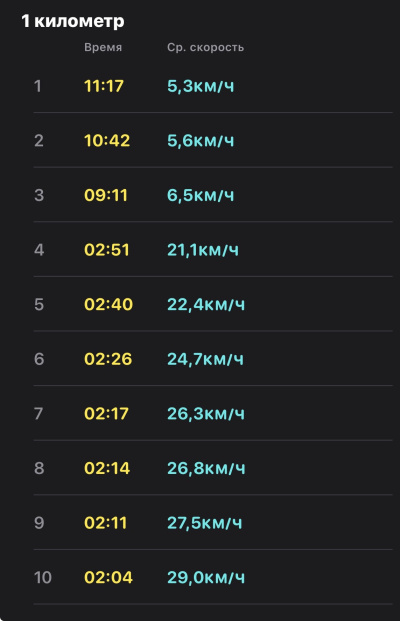400x621 pixels.
Task: Click the 27,5км/ч average speed
Action: click(204, 523)
